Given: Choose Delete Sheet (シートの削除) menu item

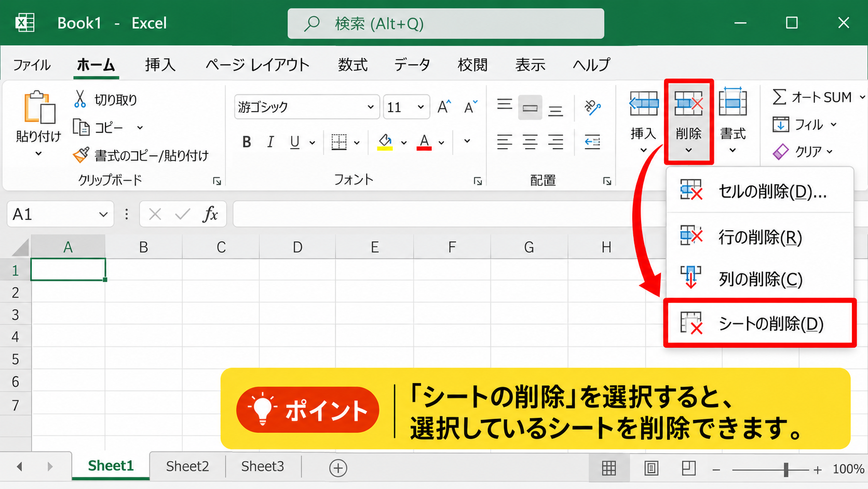Looking at the screenshot, I should pos(759,323).
